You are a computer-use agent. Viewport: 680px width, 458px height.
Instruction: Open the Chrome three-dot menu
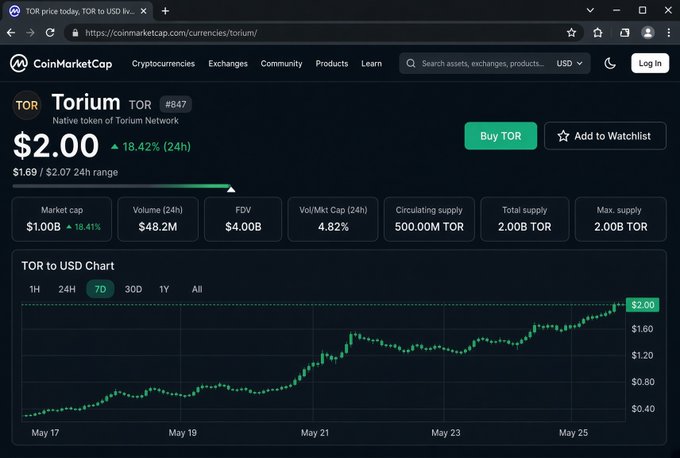click(x=669, y=33)
